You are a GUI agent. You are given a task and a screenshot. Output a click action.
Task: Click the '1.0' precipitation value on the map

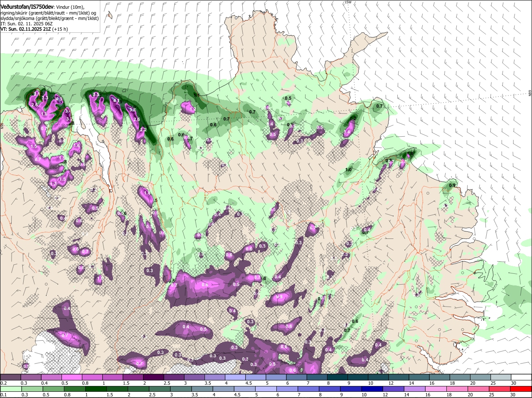coord(348,170)
